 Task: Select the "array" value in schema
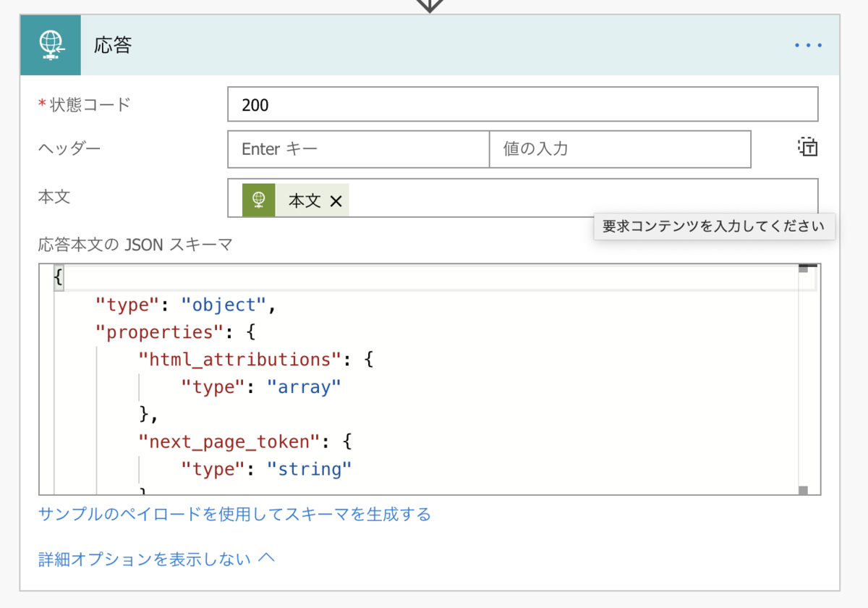coord(304,387)
